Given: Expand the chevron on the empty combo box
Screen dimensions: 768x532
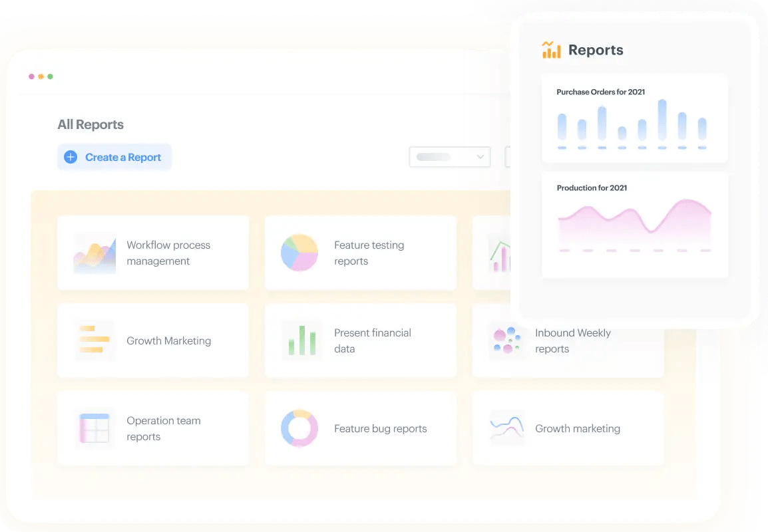Looking at the screenshot, I should (x=479, y=157).
